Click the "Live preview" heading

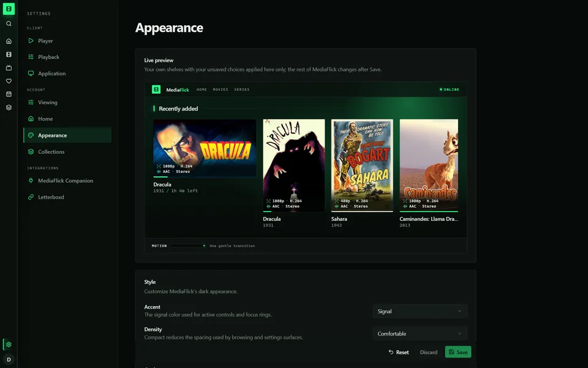click(x=159, y=60)
